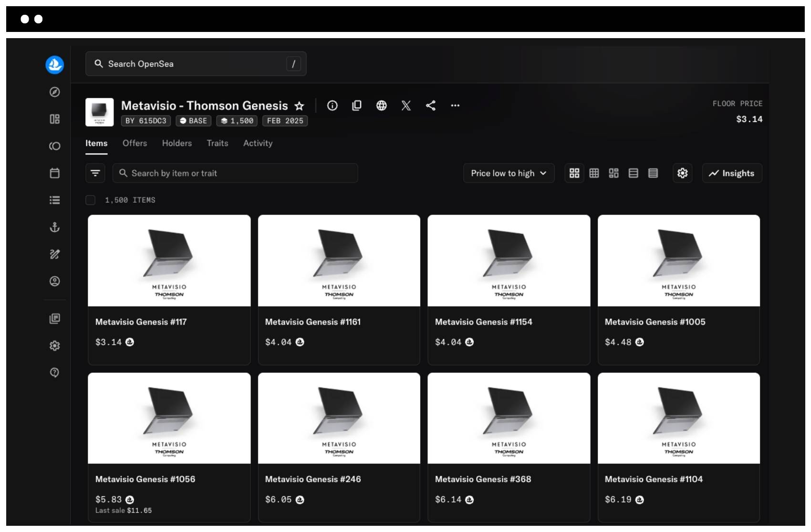The image size is (811, 532).
Task: Select the Metavisio - Thomson Genesis collection title
Action: tap(205, 106)
